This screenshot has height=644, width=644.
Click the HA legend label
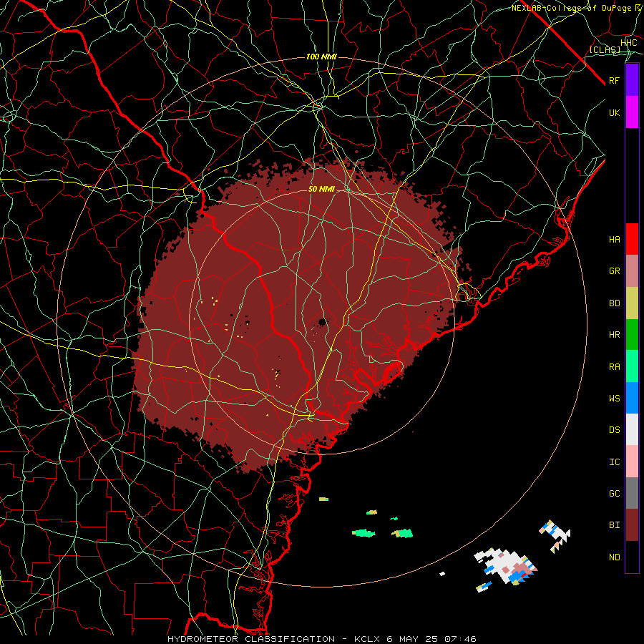614,239
